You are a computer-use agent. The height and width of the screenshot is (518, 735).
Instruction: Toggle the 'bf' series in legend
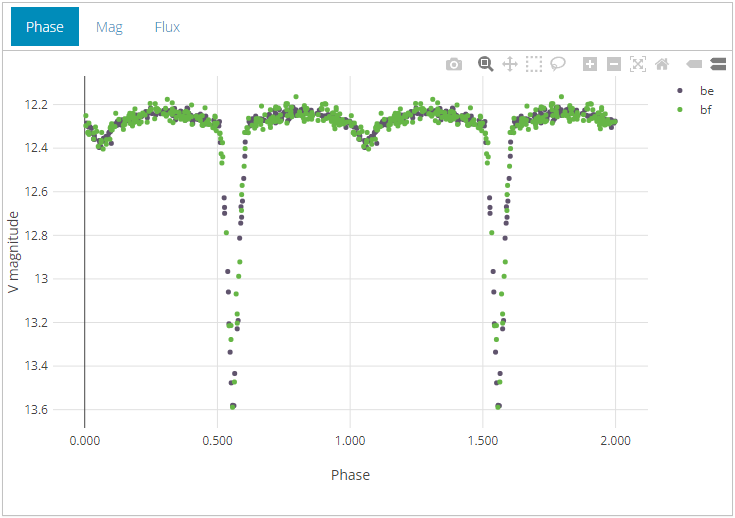[696, 110]
